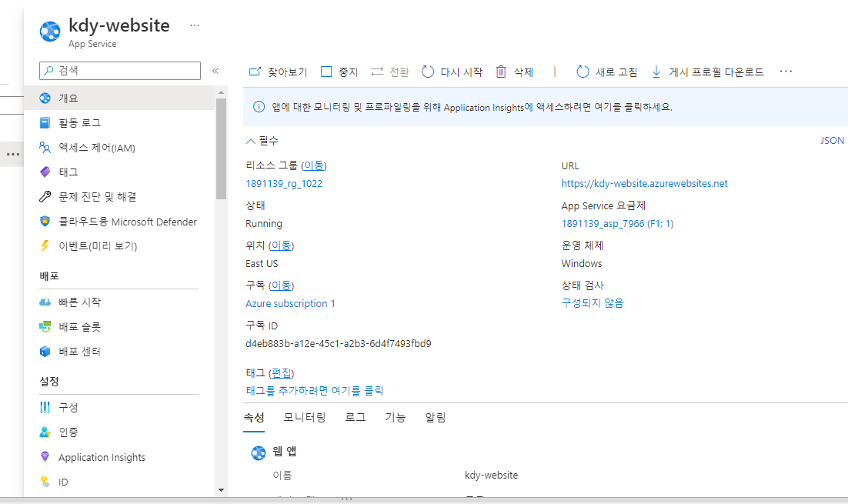
Task: Click 새로 고침 refresh button
Action: [607, 72]
